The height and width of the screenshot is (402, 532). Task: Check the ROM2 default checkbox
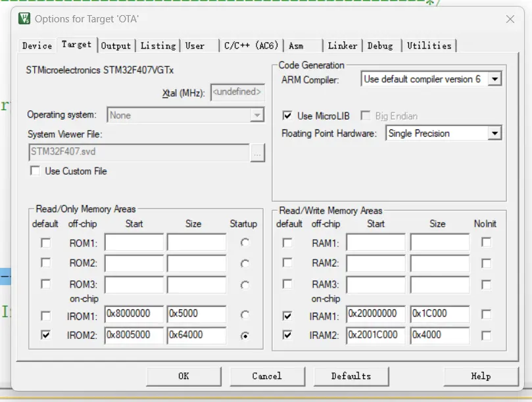click(x=46, y=263)
